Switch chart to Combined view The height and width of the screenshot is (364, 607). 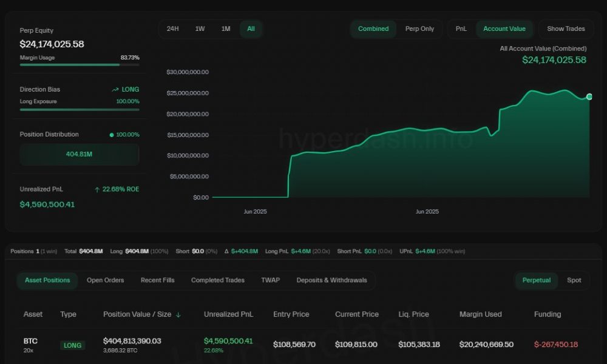pyautogui.click(x=373, y=29)
